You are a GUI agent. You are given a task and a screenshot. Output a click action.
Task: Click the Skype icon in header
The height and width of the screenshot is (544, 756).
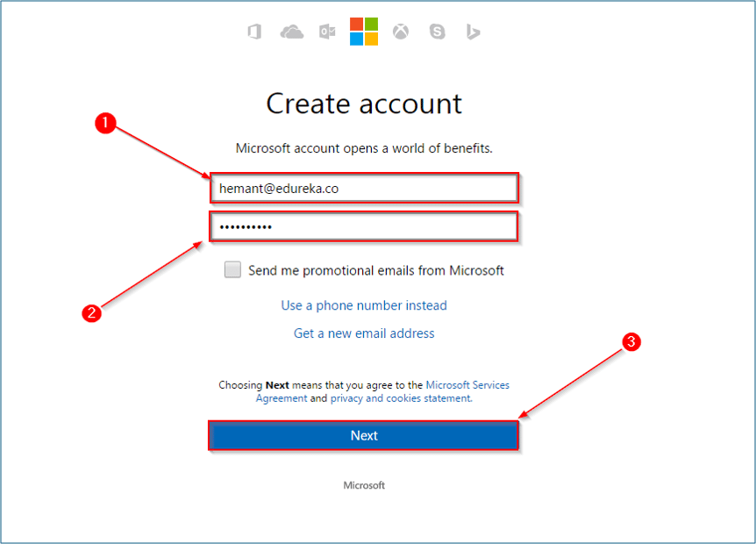438,32
